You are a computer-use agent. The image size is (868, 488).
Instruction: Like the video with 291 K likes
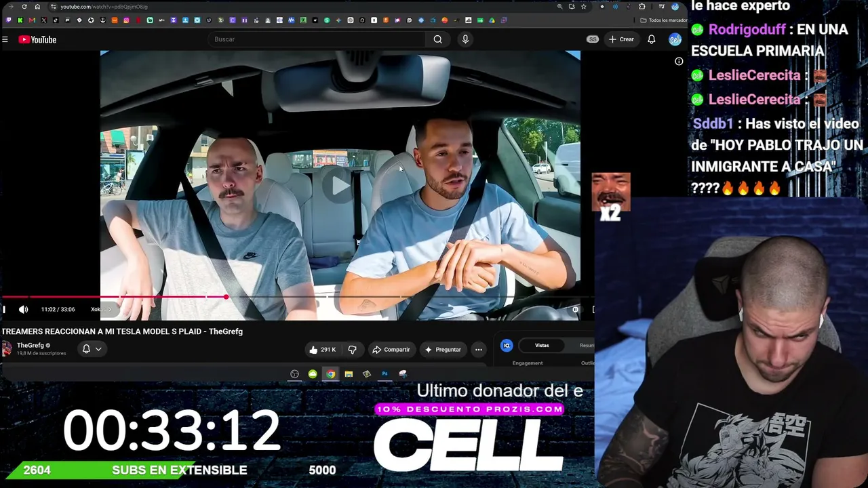[x=322, y=350]
